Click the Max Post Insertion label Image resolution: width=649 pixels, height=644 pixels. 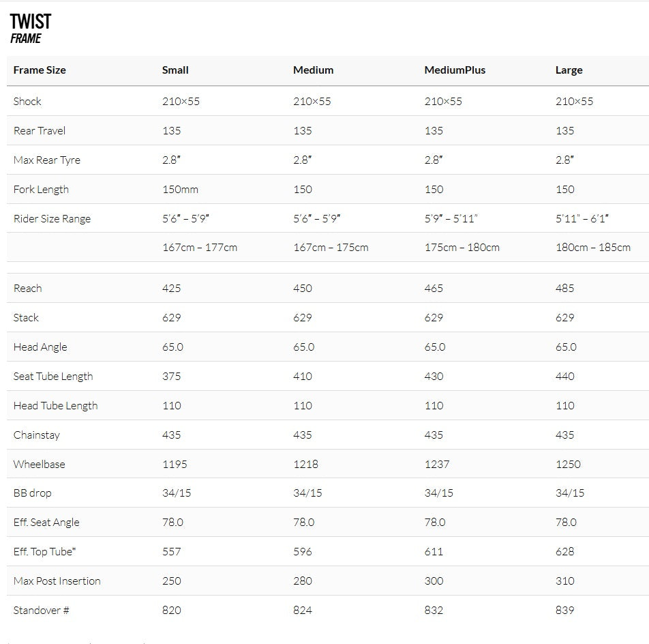(57, 581)
